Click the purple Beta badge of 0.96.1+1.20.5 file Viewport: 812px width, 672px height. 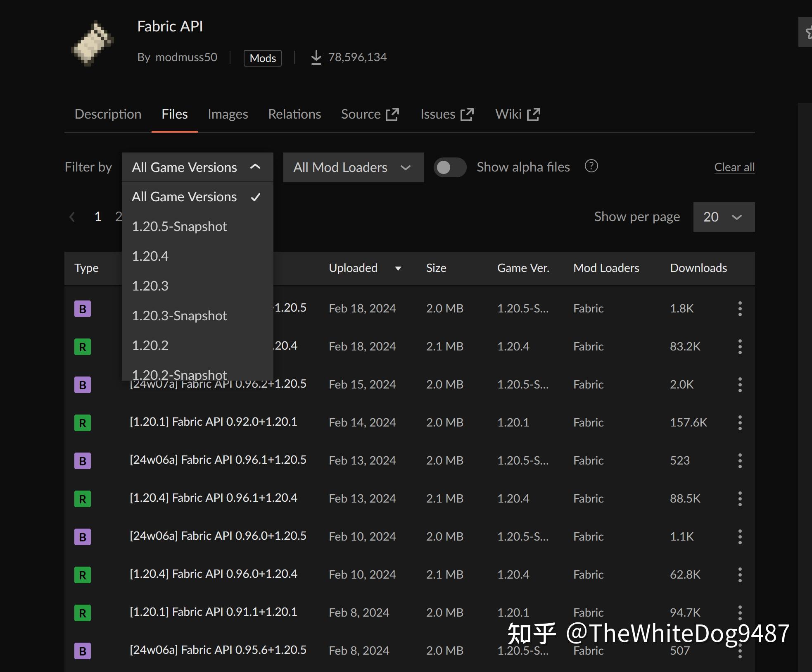point(83,461)
